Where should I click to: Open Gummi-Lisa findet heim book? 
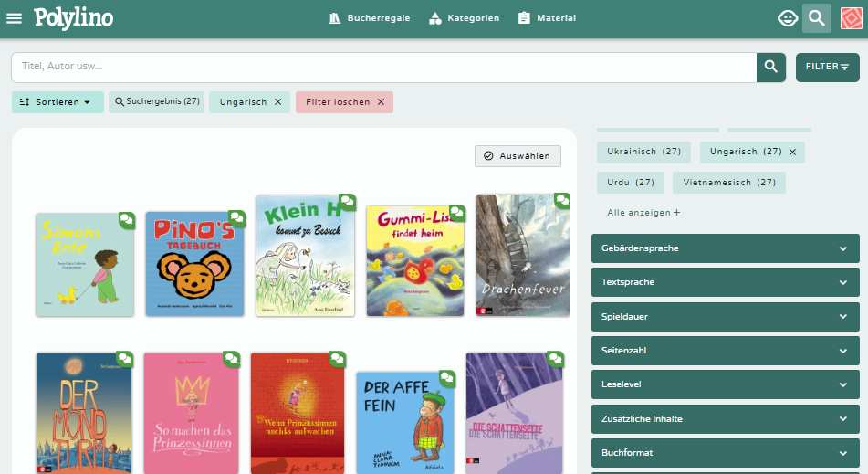pos(415,261)
